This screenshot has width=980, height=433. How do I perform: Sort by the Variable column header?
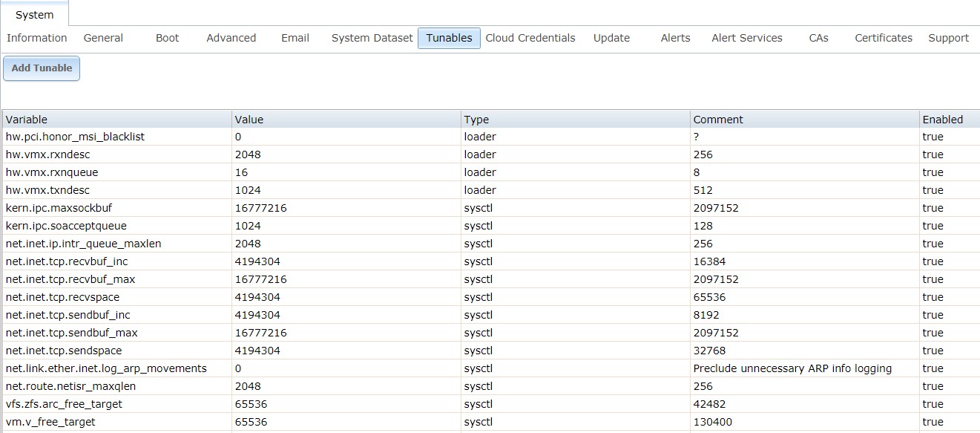pos(117,119)
